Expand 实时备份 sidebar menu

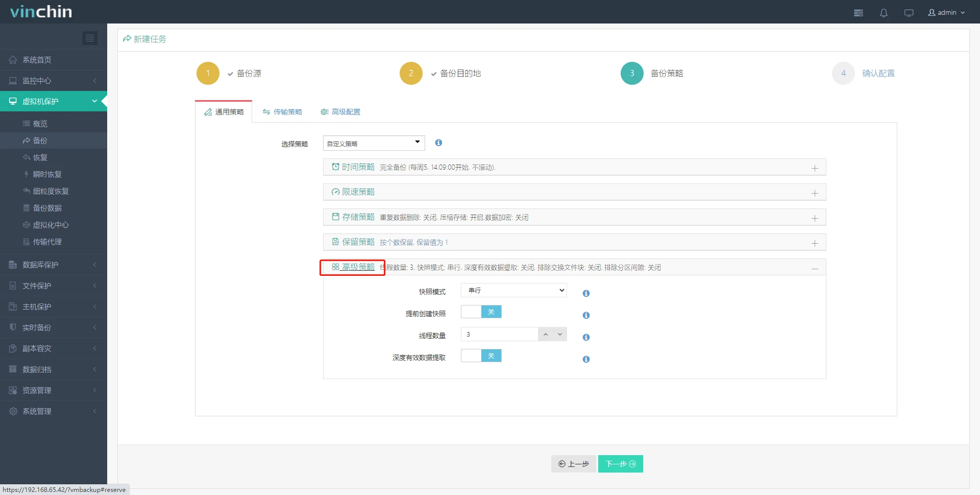pyautogui.click(x=54, y=327)
